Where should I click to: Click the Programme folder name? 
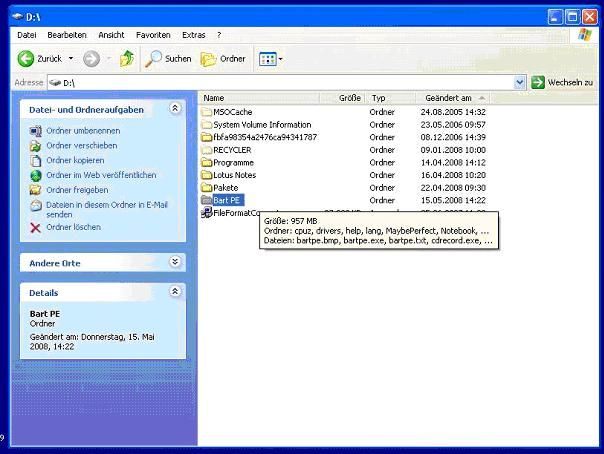click(233, 163)
